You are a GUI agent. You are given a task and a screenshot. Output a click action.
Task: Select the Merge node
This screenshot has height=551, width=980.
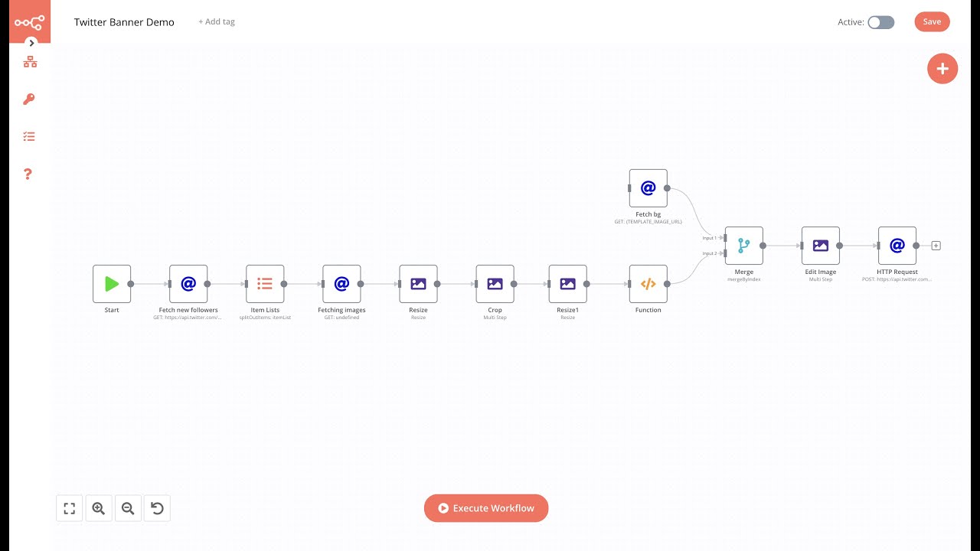pyautogui.click(x=743, y=246)
